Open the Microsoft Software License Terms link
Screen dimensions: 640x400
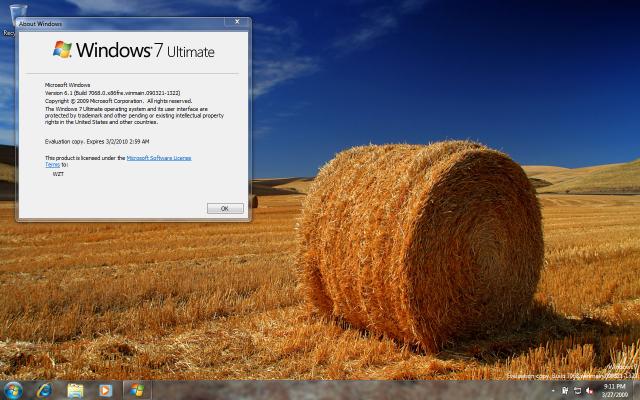tap(158, 157)
